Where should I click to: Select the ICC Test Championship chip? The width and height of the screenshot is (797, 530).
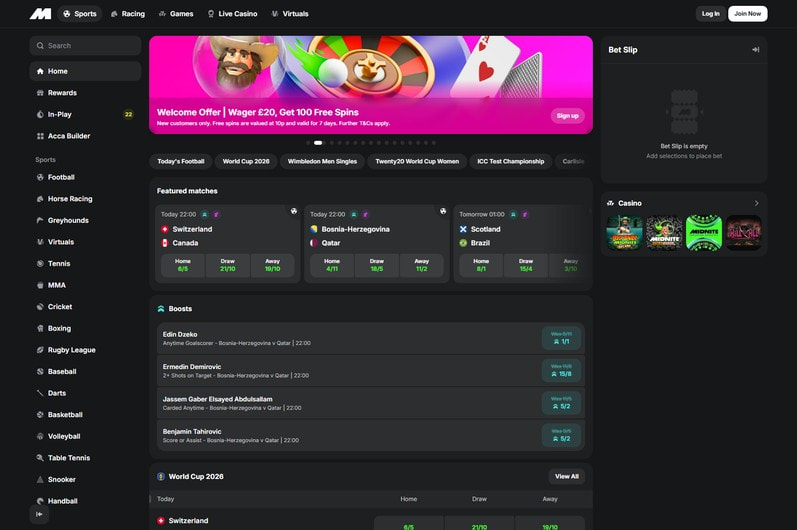[x=510, y=162]
